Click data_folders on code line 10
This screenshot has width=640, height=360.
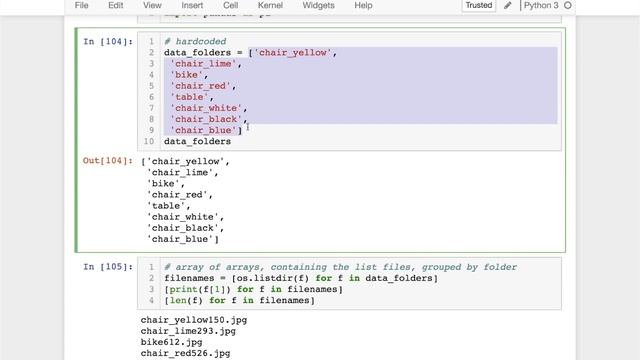point(198,141)
